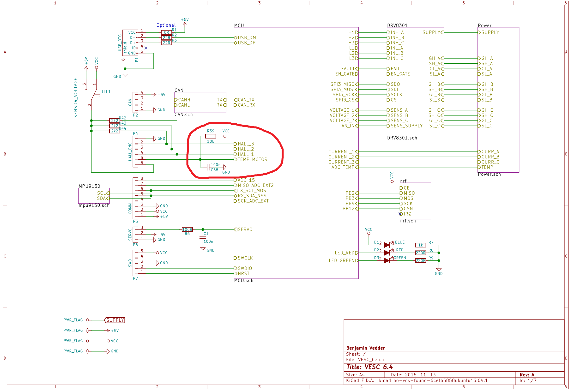Select the ADC_15 sheet pin

pyautogui.click(x=244, y=180)
